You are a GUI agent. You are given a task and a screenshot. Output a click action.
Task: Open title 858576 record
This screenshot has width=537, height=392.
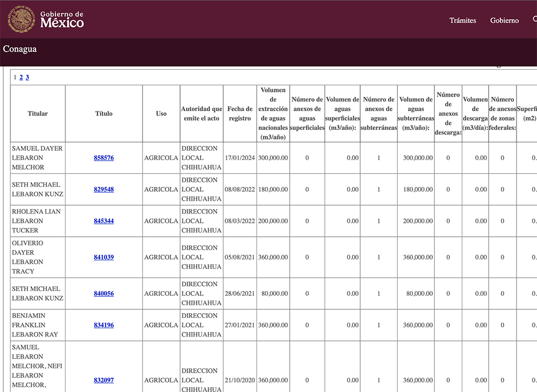pyautogui.click(x=104, y=158)
